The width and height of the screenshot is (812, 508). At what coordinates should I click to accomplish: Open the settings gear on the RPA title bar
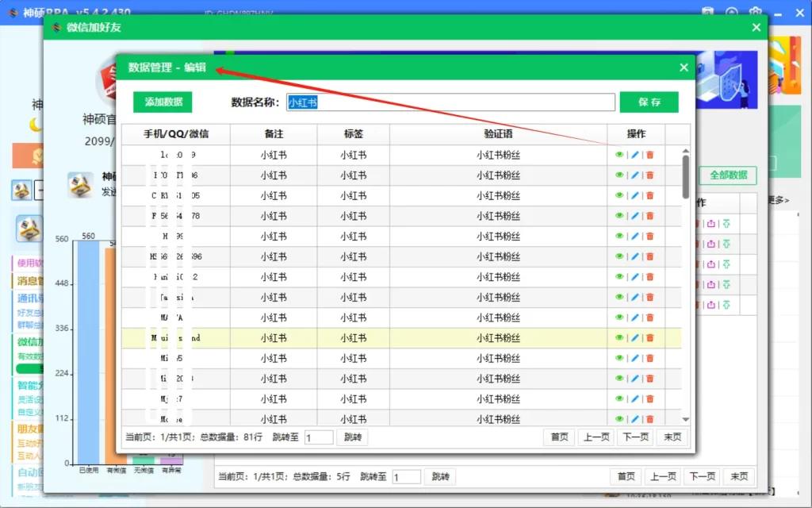[754, 11]
